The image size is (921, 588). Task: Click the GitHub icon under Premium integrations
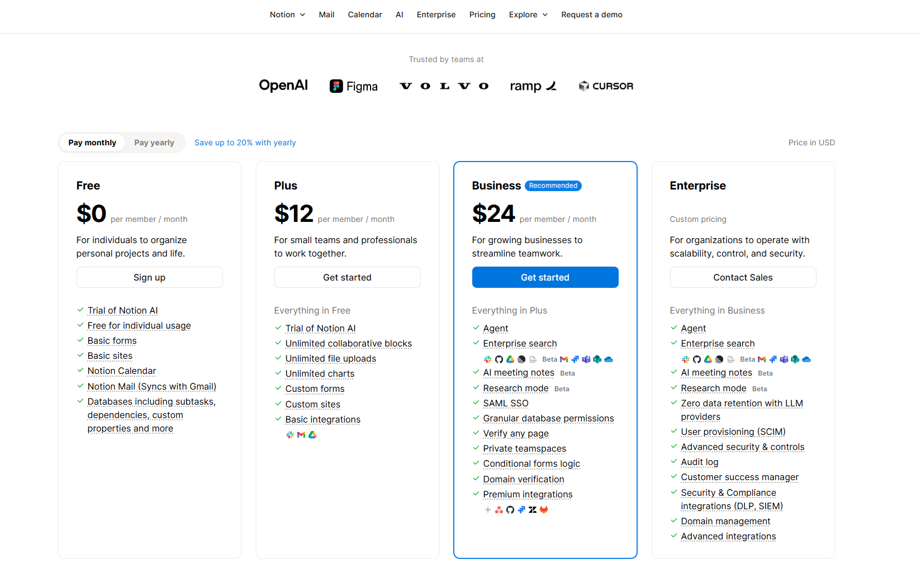tap(510, 510)
